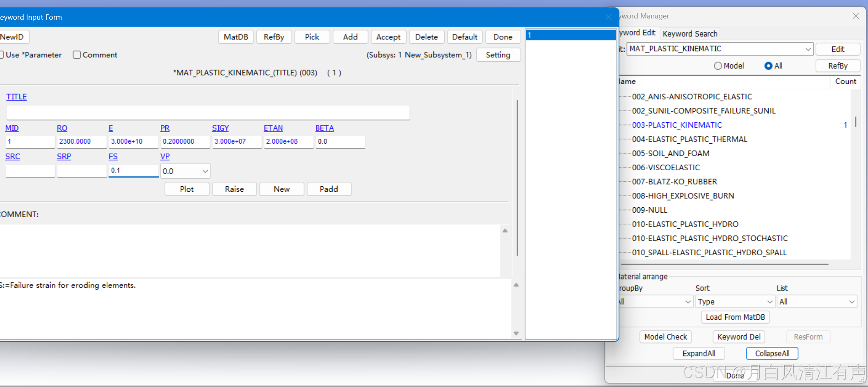Click inside the COMMENT text area
This screenshot has width=868, height=387.
pos(249,250)
